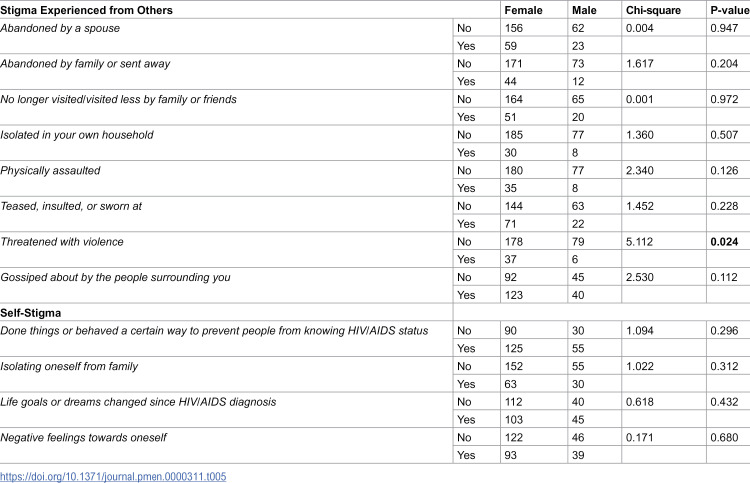The height and width of the screenshot is (483, 750).
Task: Click the Chi-square column header
Action: [653, 10]
